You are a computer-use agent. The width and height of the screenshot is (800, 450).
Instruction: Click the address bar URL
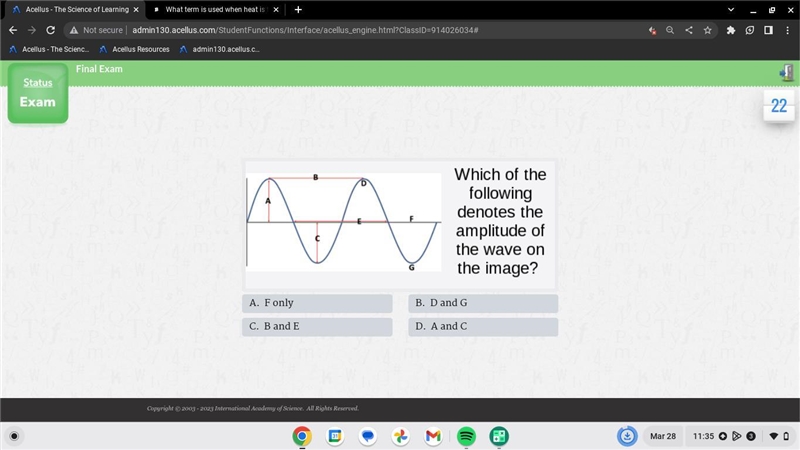(x=305, y=30)
